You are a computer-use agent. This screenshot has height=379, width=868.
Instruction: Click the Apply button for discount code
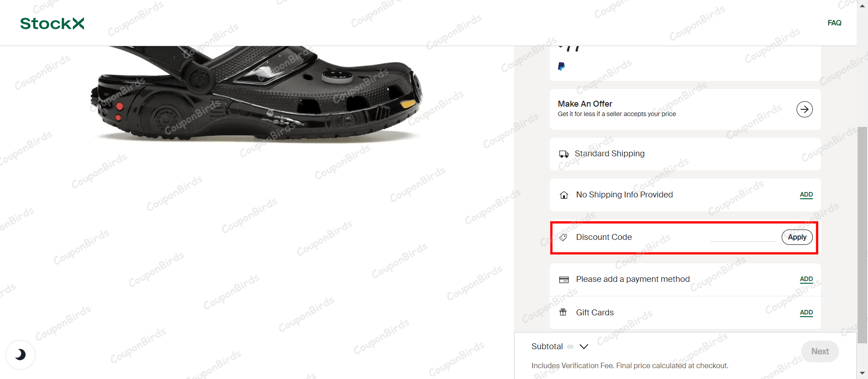797,237
